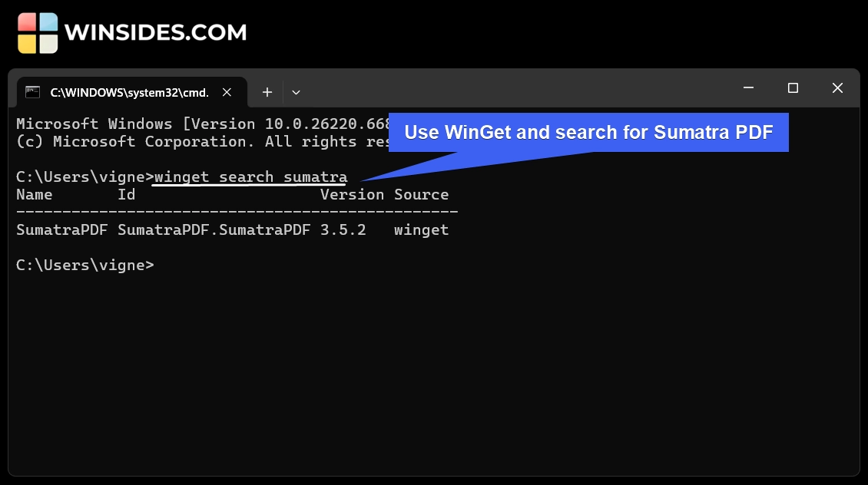Viewport: 868px width, 485px height.
Task: Click the WinSides.com logo icon
Action: (x=37, y=32)
